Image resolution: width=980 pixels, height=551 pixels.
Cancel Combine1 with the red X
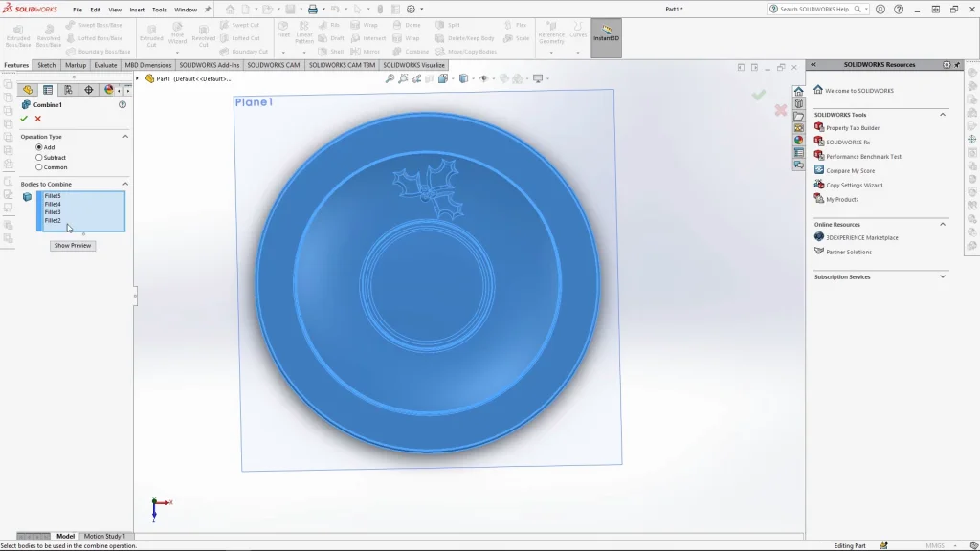[x=38, y=119]
